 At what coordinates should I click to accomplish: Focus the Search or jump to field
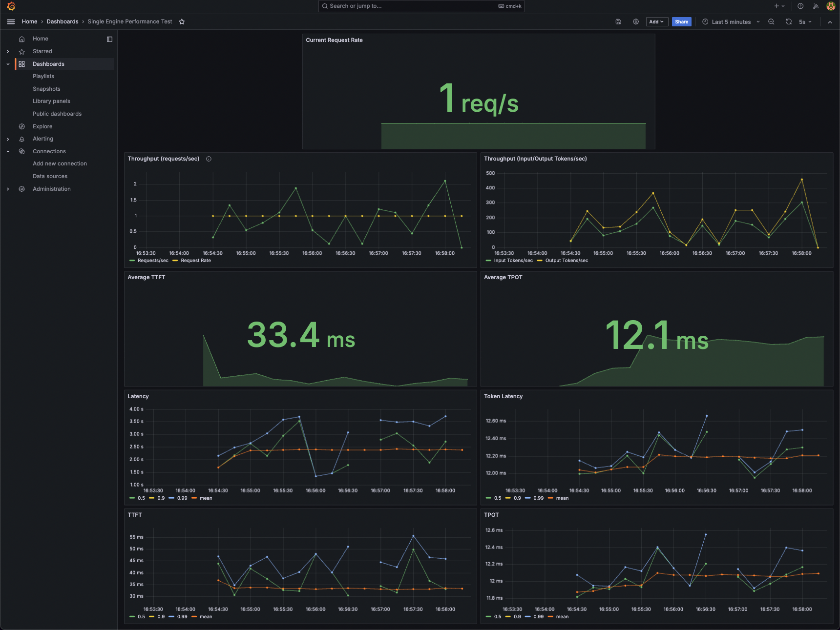[x=421, y=6]
